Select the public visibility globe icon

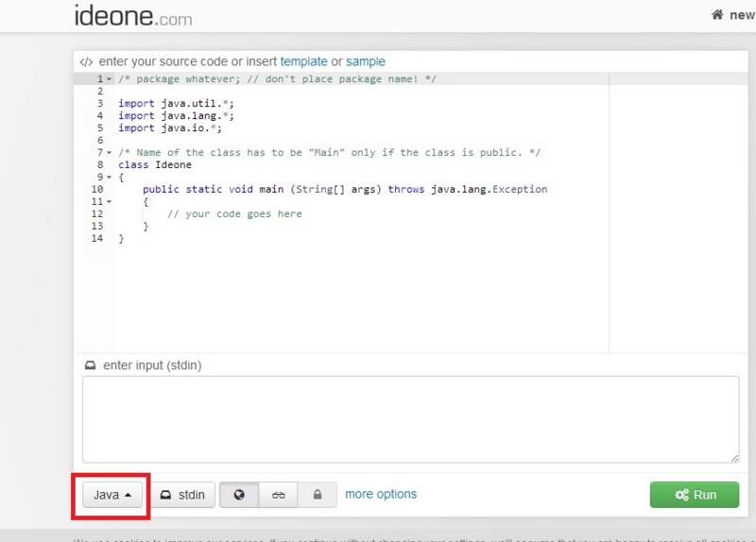coord(239,495)
